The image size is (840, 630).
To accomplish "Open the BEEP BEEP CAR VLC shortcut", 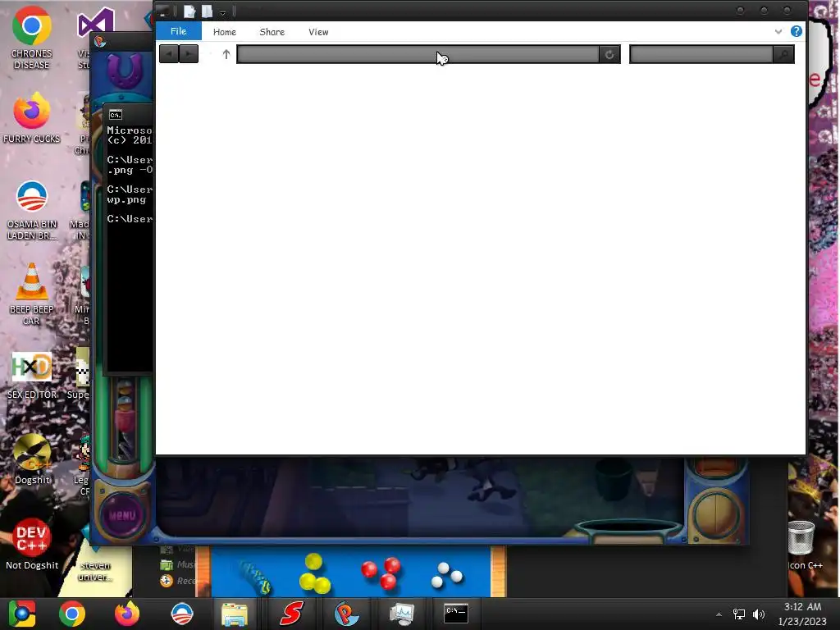I will (x=32, y=294).
